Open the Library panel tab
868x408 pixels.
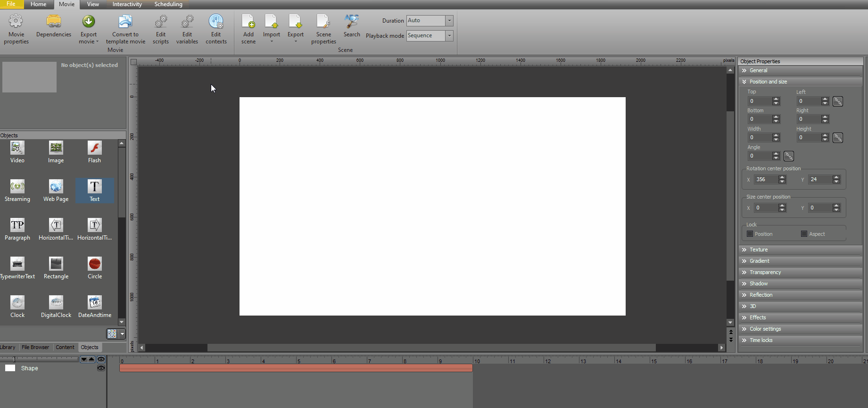click(x=8, y=347)
